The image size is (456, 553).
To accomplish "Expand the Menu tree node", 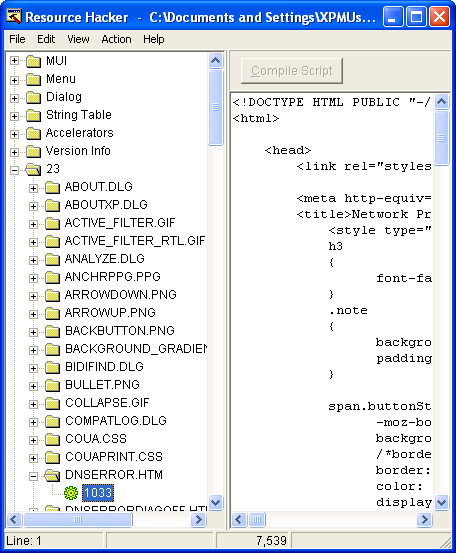I will [x=14, y=80].
